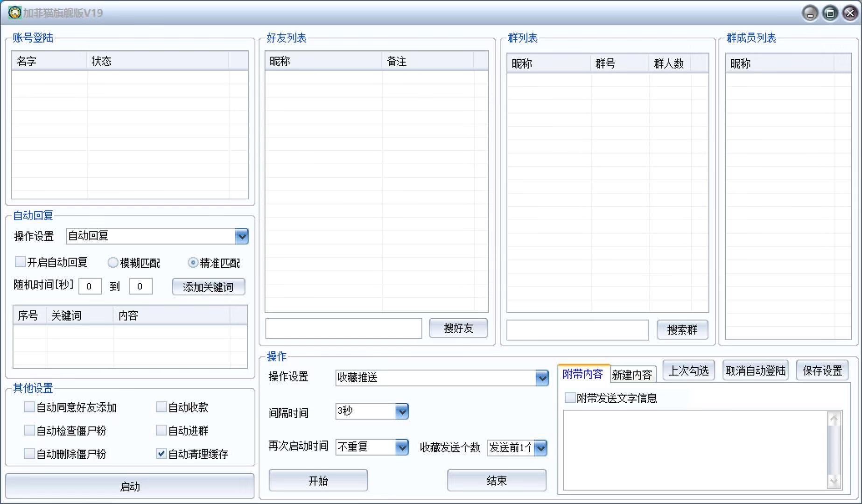The height and width of the screenshot is (504, 862).
Task: Click the 上次勾选 button
Action: [x=689, y=371]
